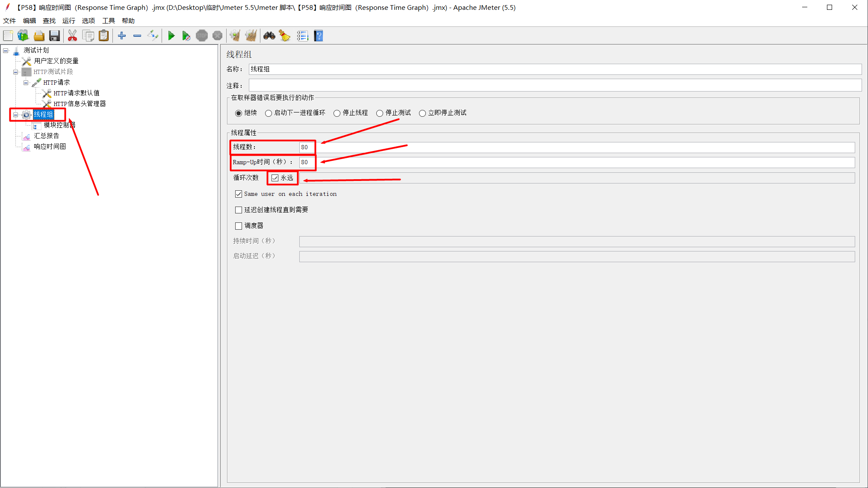Select the 用户定义的变量 tree node
The width and height of the screenshot is (868, 488).
point(56,61)
